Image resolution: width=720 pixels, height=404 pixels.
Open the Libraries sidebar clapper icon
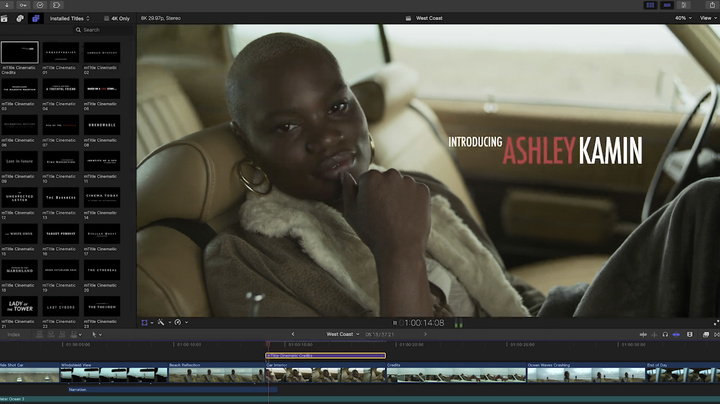[x=4, y=18]
